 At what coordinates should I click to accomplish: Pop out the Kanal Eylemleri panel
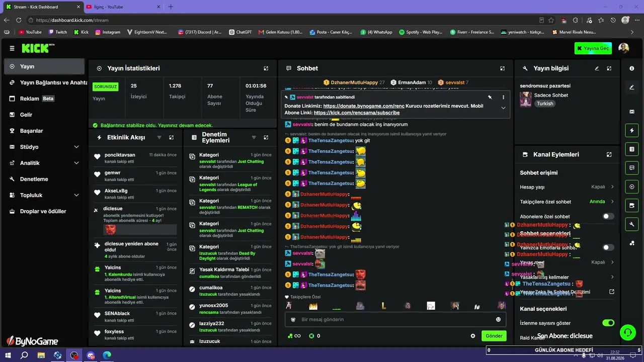(609, 155)
